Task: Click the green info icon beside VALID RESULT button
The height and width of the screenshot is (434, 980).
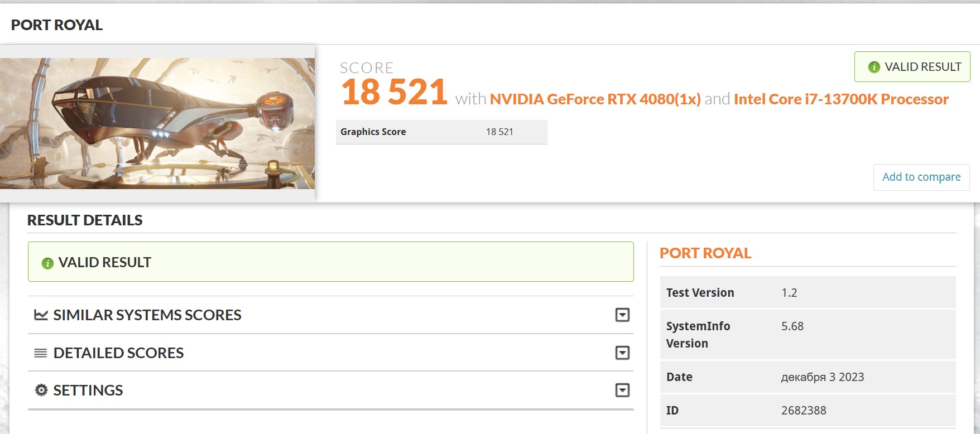Action: (874, 67)
